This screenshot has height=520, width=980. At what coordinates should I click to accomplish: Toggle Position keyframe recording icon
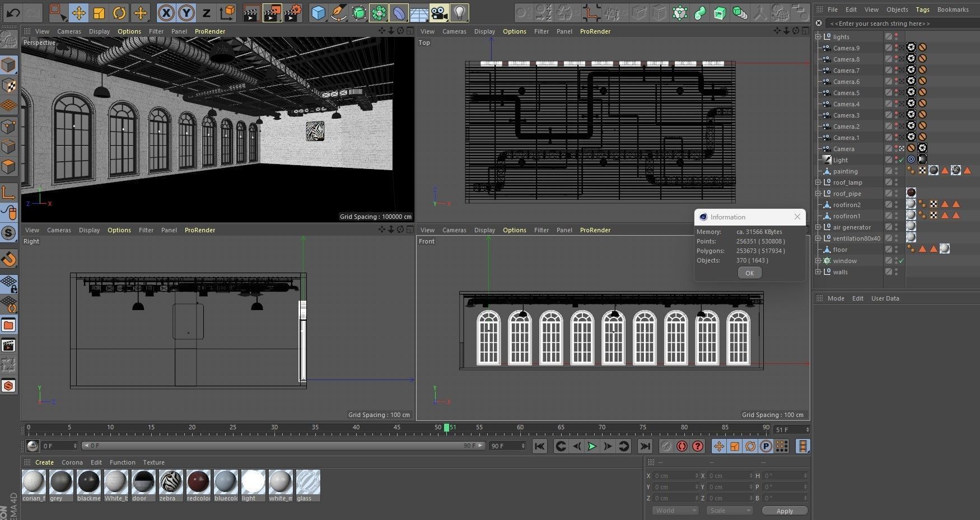pyautogui.click(x=719, y=446)
